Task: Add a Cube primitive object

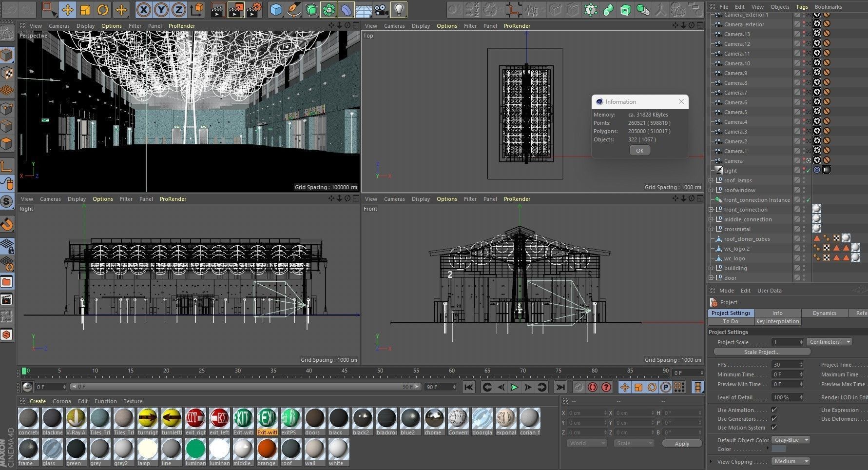Action: (x=276, y=9)
